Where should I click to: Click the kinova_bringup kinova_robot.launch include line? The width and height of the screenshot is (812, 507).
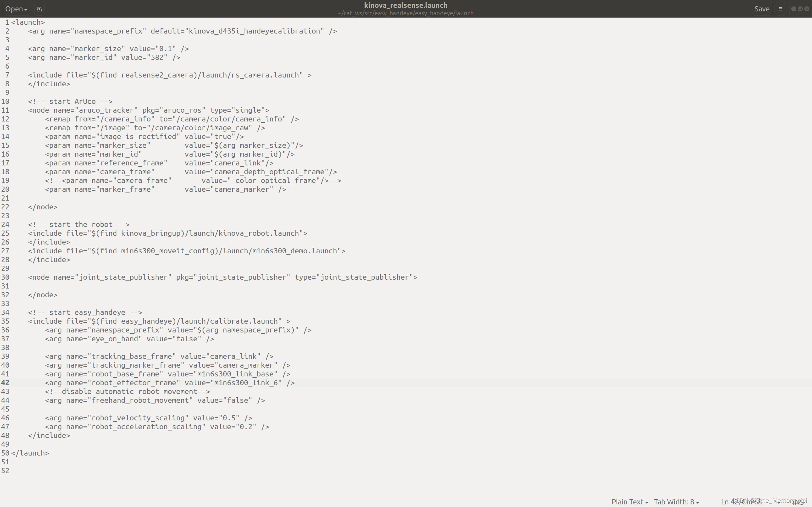168,233
